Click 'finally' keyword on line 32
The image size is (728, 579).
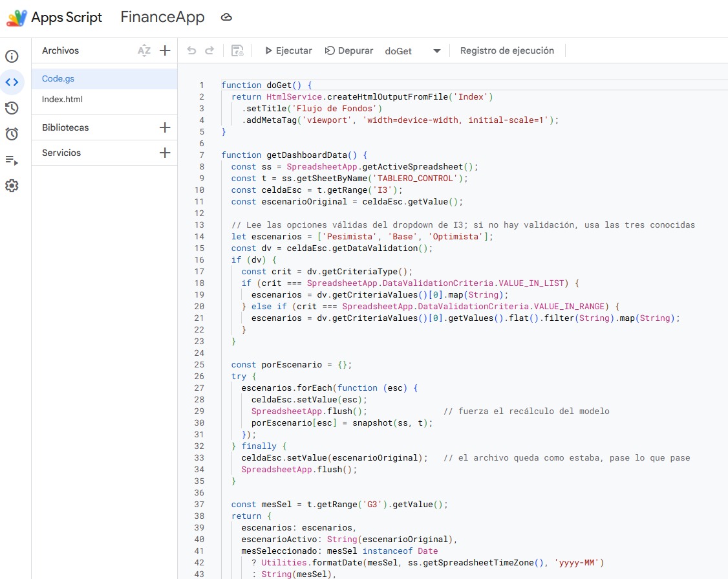[x=259, y=446]
